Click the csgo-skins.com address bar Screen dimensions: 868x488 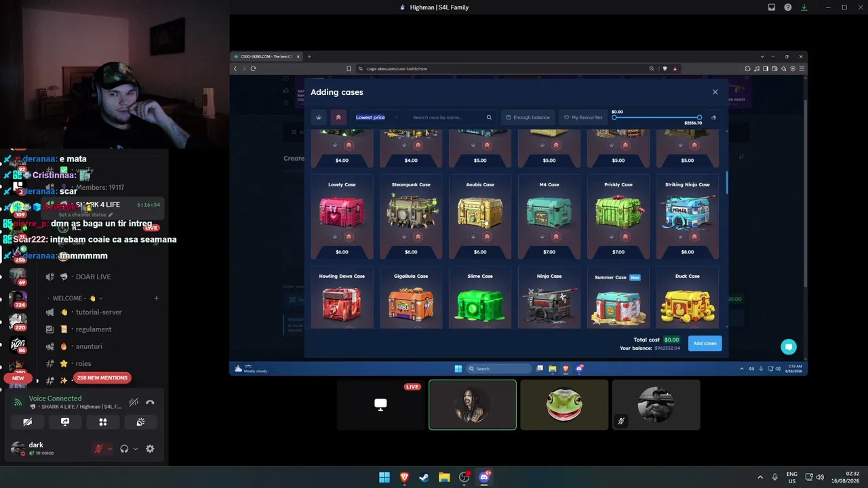(x=502, y=68)
